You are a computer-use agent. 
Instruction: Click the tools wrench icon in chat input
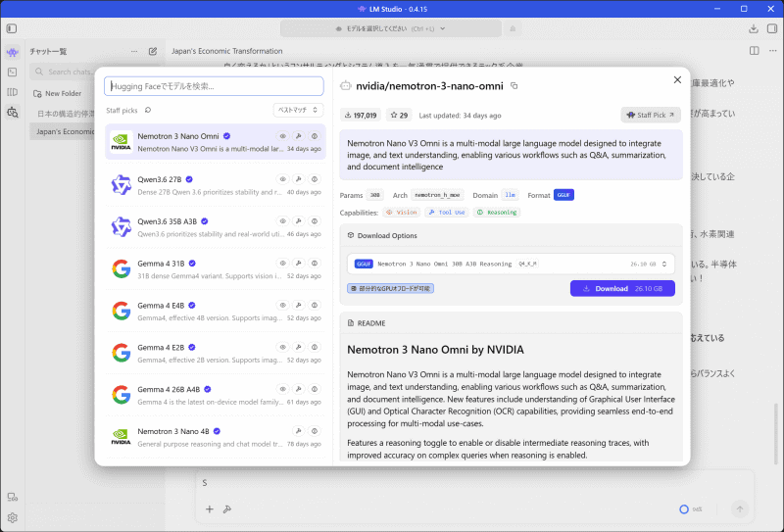coord(227,509)
